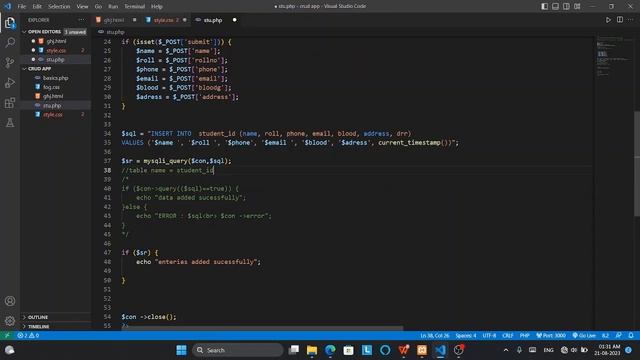Click the VS Code logo in title bar
The width and height of the screenshot is (640, 360).
point(7,6)
